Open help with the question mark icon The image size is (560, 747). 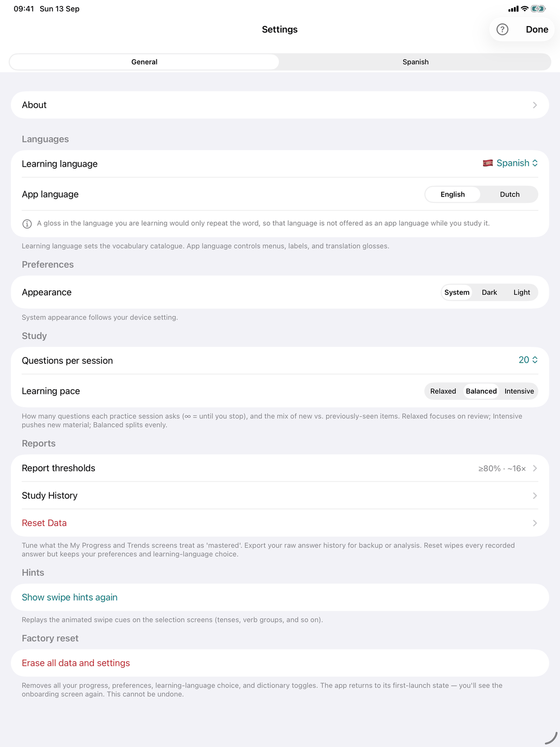pyautogui.click(x=502, y=29)
